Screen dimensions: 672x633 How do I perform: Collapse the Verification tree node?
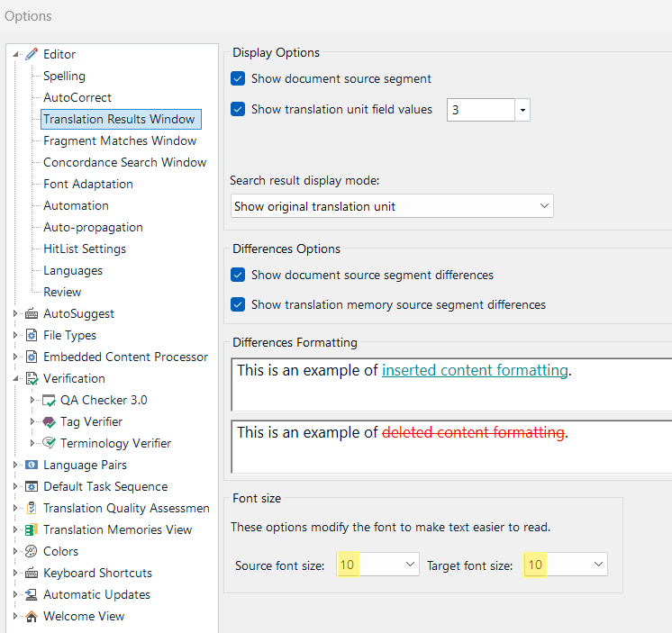[15, 378]
